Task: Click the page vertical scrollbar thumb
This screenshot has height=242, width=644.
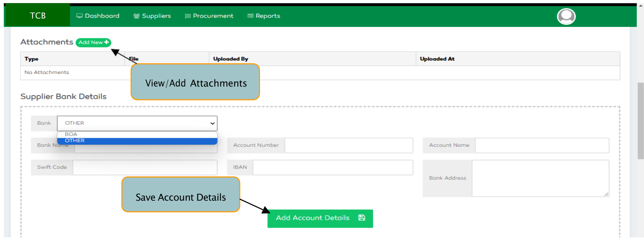Action: [x=641, y=121]
